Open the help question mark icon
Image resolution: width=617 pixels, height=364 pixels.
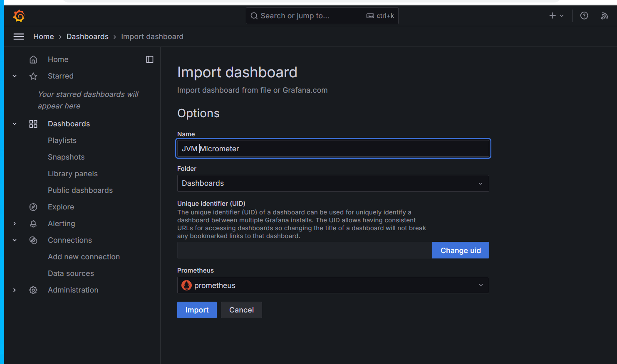pyautogui.click(x=584, y=16)
